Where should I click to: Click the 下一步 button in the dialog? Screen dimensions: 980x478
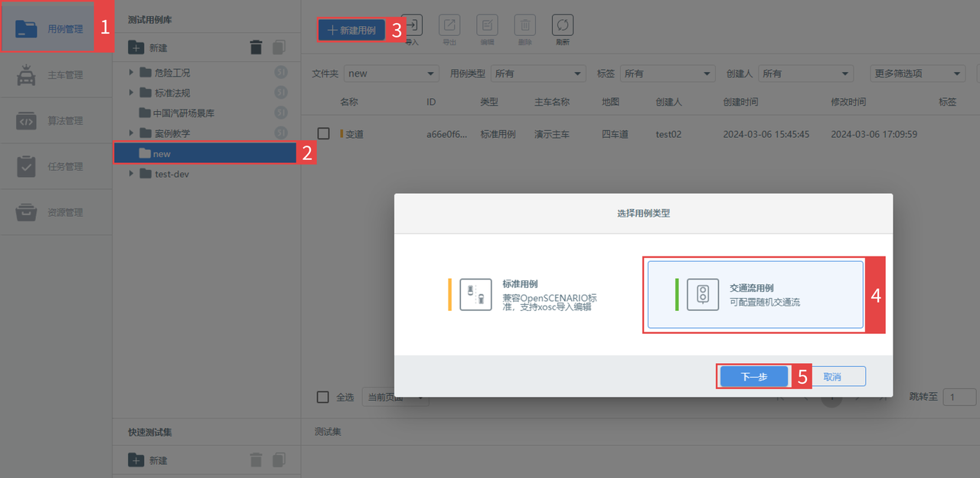pos(753,377)
